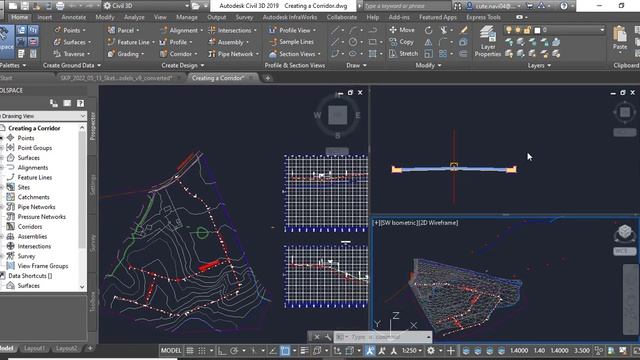Screen dimensions: 640x360
Task: Add a new drawing tab
Action: pyautogui.click(x=268, y=78)
